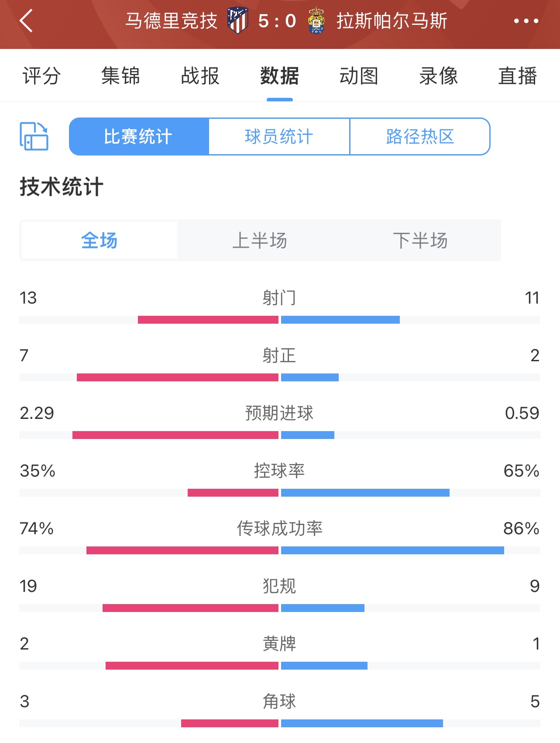Switch to the 录像 replay tab

click(439, 76)
